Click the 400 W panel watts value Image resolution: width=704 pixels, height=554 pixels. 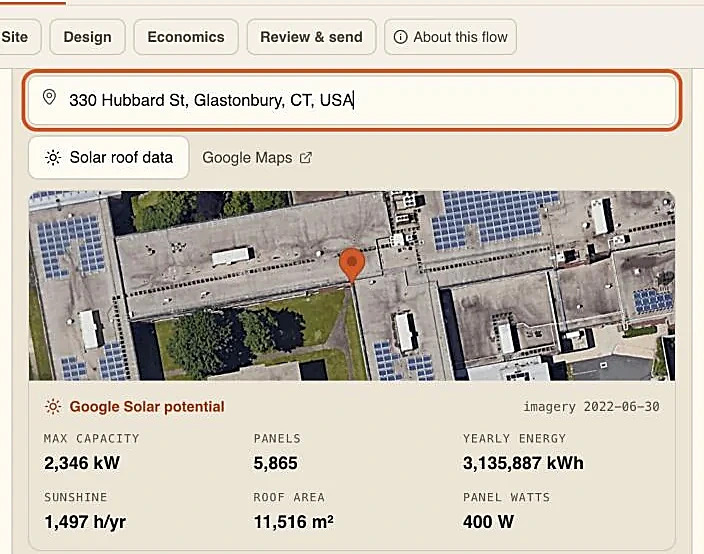click(x=488, y=522)
